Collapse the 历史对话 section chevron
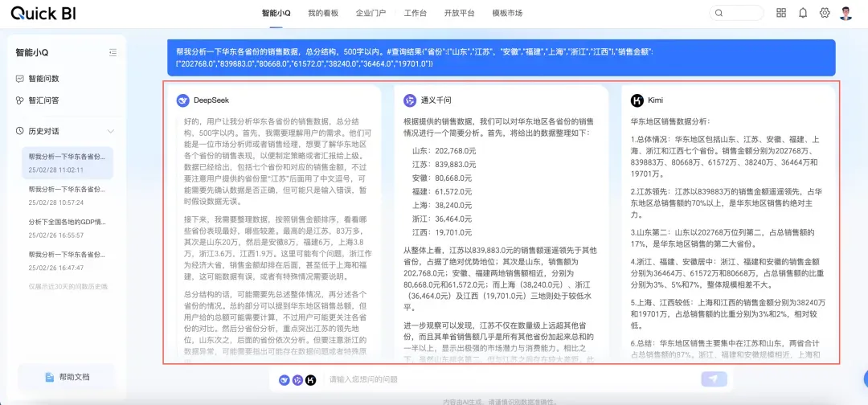 111,131
